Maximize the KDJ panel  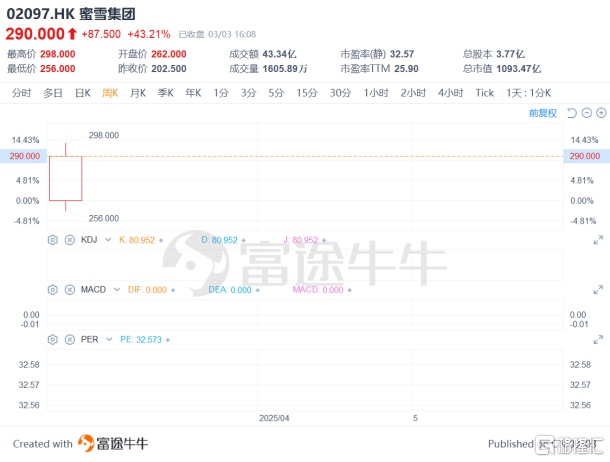point(598,240)
